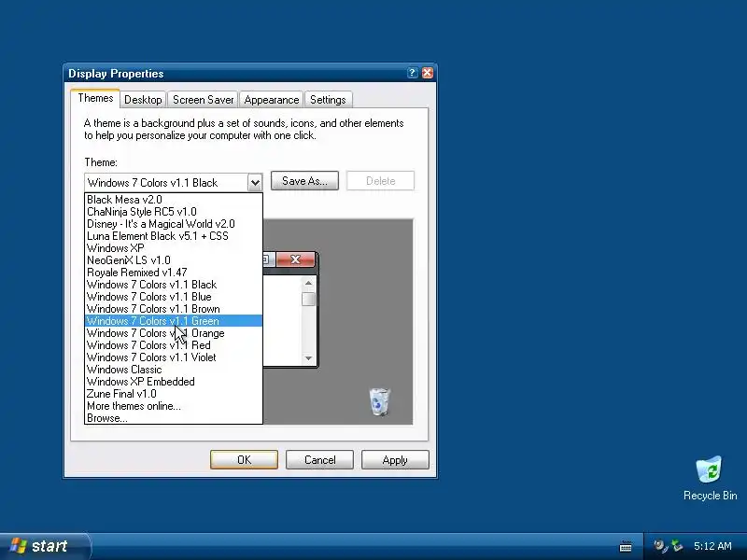Select Windows 7 Colors v1.1 Red
Screen dimensions: 747x560
174,345
